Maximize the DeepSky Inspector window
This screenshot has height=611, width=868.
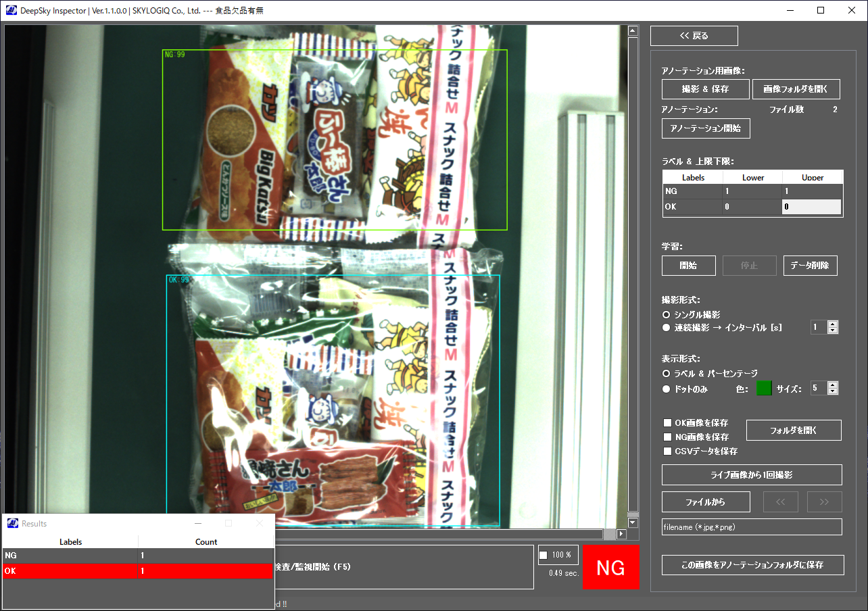coord(821,10)
